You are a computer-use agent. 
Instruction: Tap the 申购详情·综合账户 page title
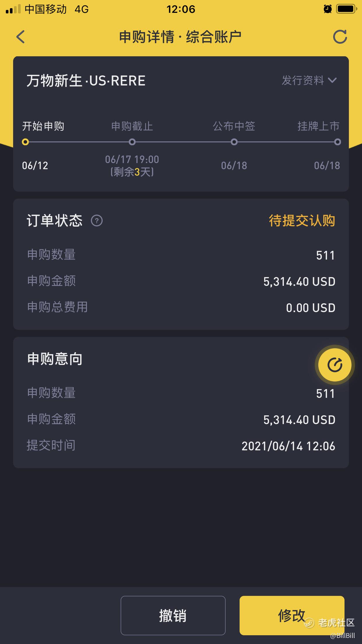[x=180, y=37]
